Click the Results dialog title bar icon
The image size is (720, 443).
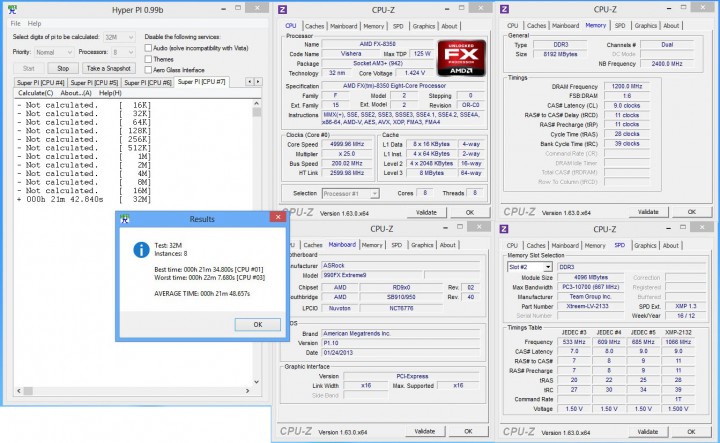point(124,219)
